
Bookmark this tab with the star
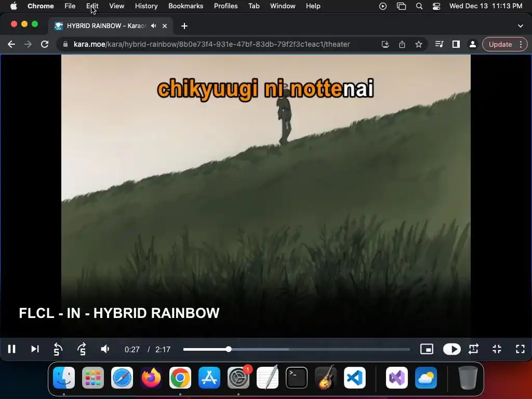coord(419,44)
